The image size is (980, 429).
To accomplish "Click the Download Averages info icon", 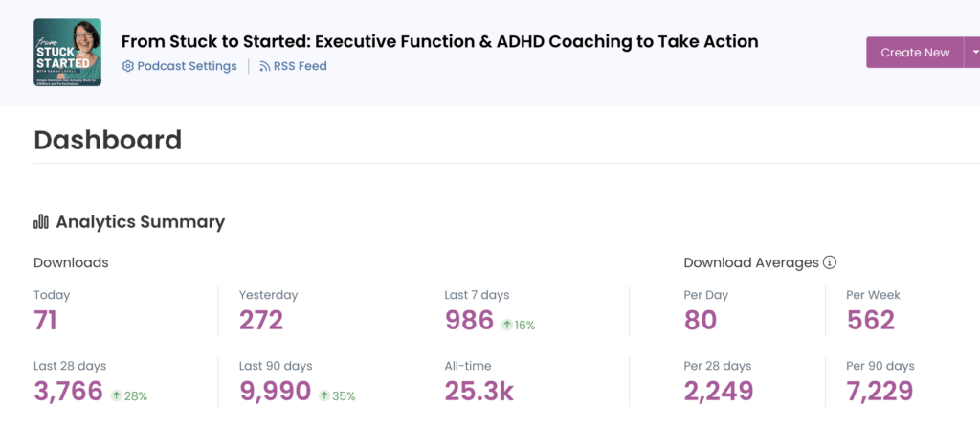I will 830,262.
